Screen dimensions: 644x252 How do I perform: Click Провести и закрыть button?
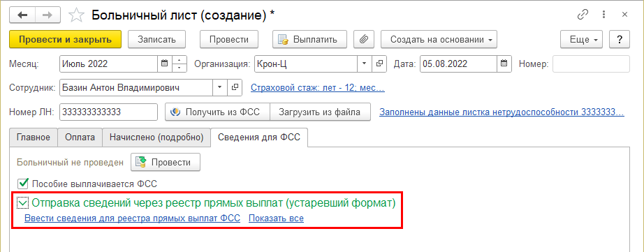point(65,40)
